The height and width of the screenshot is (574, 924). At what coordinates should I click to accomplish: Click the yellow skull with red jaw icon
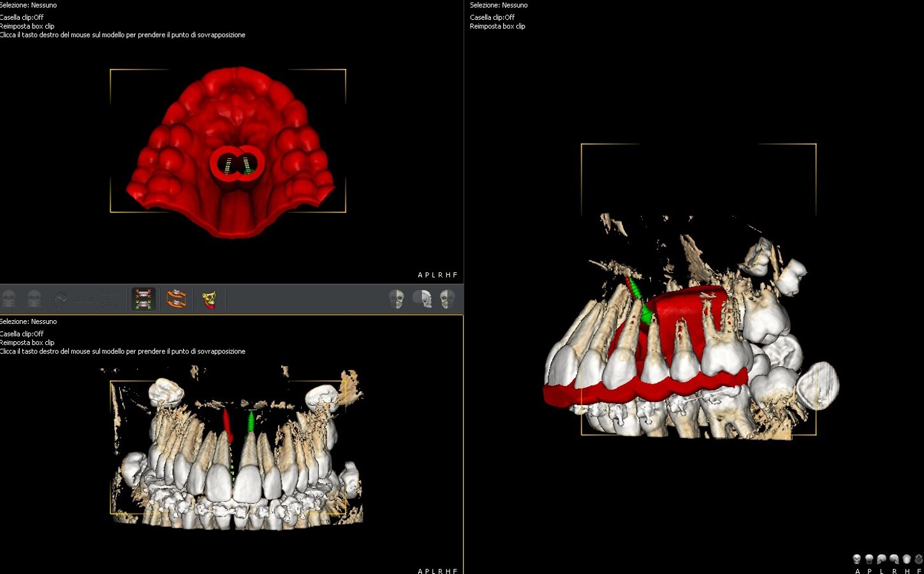pyautogui.click(x=209, y=298)
